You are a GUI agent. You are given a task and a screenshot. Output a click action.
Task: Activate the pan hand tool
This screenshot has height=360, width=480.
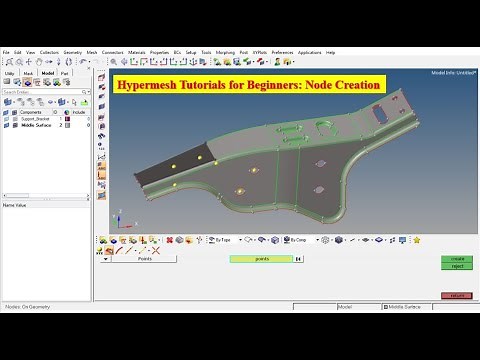39,62
